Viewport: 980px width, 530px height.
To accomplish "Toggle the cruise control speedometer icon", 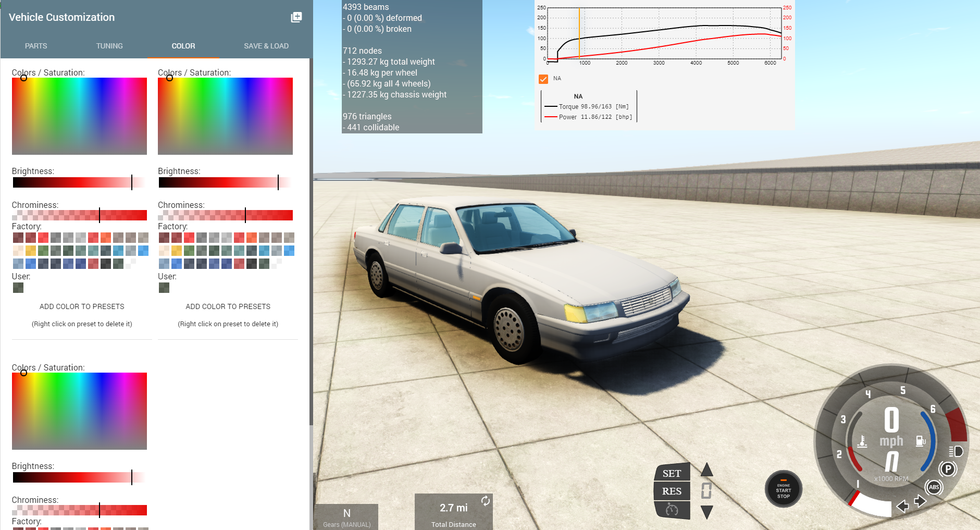I will (x=672, y=510).
